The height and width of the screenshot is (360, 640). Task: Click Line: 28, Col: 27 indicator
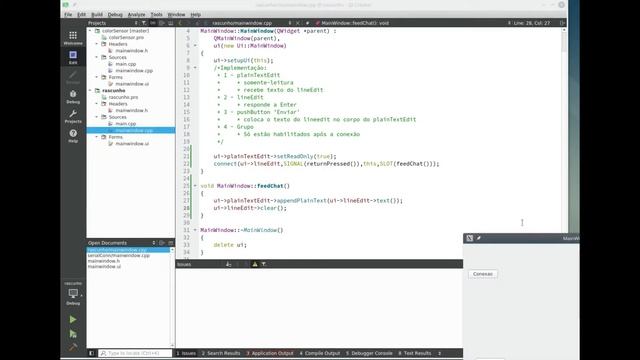(531, 23)
